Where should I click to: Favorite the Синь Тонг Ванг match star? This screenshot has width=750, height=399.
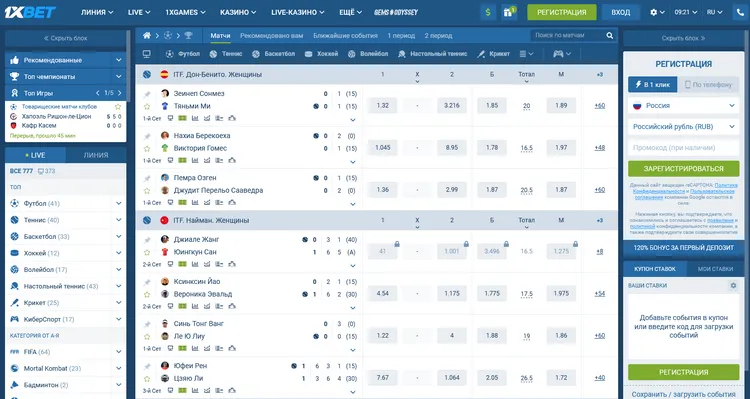(x=147, y=337)
